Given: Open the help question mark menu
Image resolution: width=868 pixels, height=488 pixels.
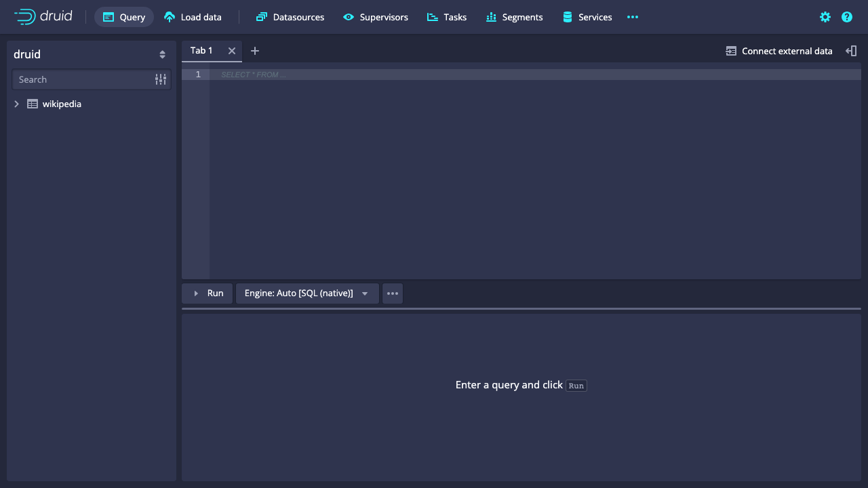Looking at the screenshot, I should (x=847, y=17).
